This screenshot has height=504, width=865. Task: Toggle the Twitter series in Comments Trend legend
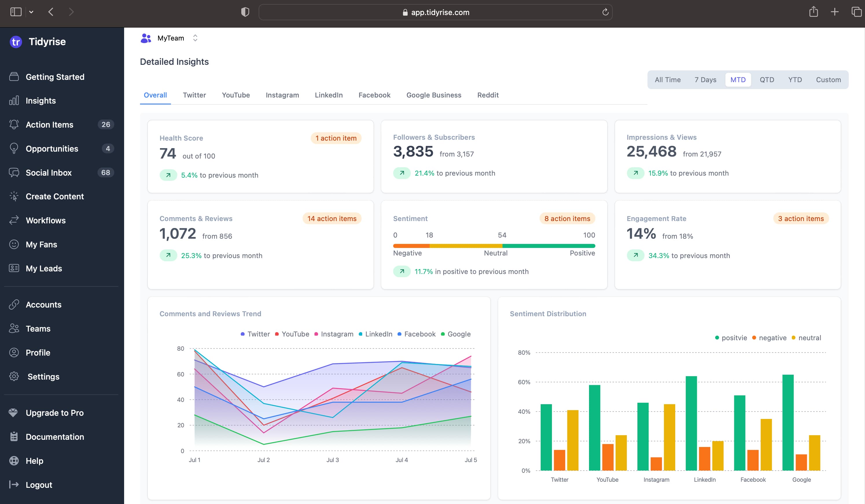pyautogui.click(x=255, y=334)
